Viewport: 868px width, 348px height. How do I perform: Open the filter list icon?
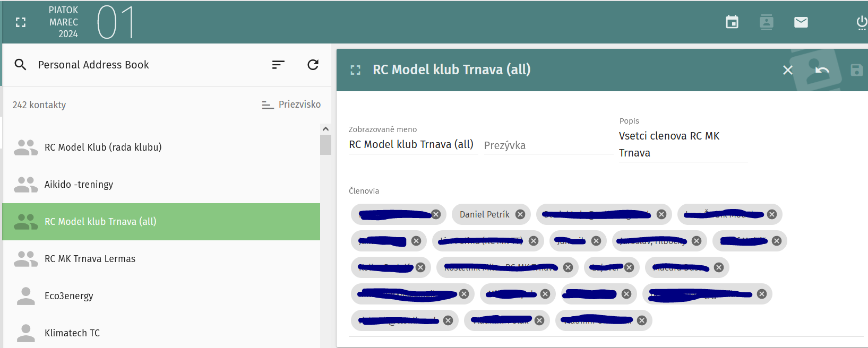[278, 65]
